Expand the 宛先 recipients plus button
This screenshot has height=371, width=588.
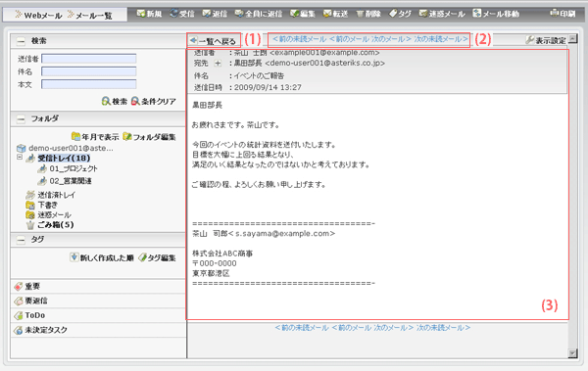[x=218, y=64]
